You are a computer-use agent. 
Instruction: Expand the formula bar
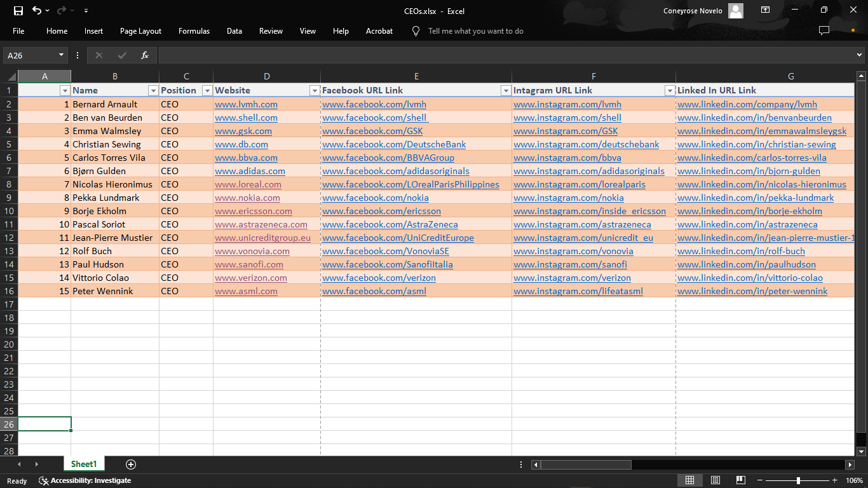tap(860, 55)
